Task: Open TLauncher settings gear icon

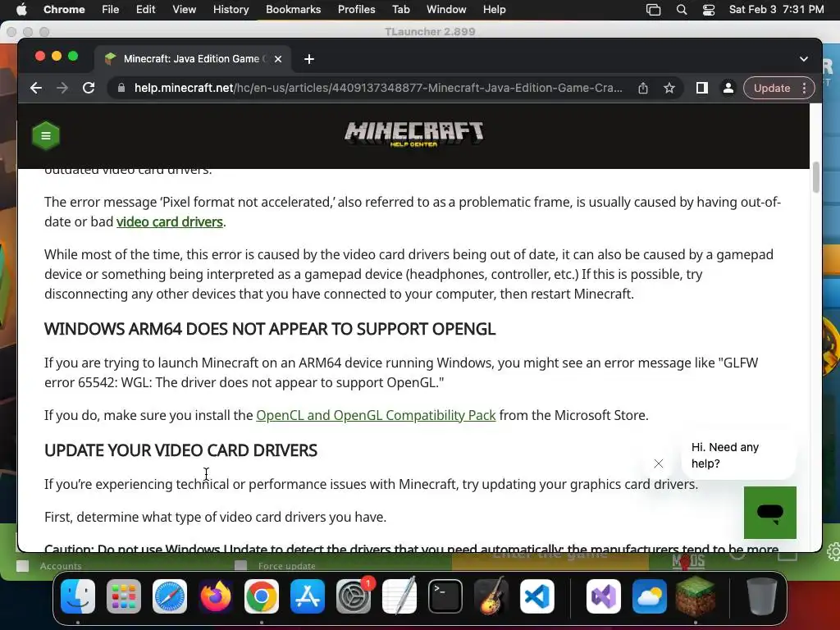Action: coord(833,552)
